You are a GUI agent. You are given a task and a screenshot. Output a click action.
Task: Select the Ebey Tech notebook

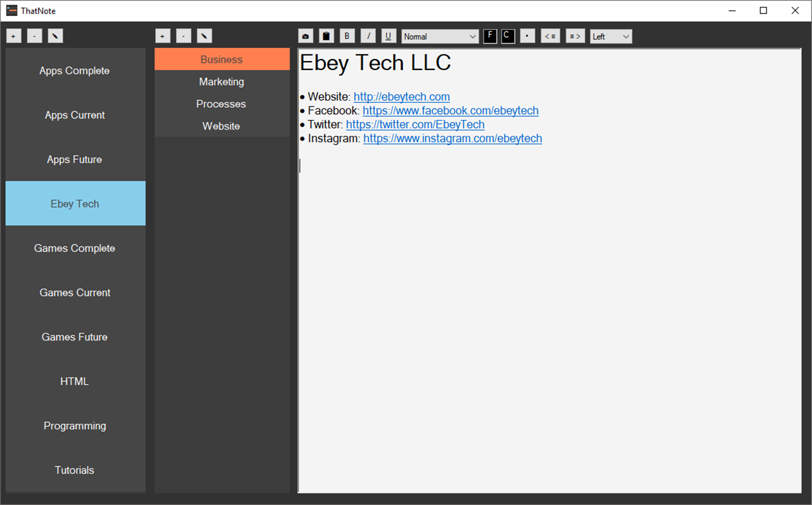point(74,203)
